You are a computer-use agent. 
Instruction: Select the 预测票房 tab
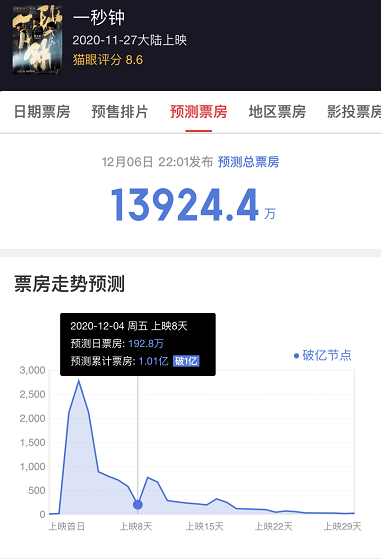point(199,112)
